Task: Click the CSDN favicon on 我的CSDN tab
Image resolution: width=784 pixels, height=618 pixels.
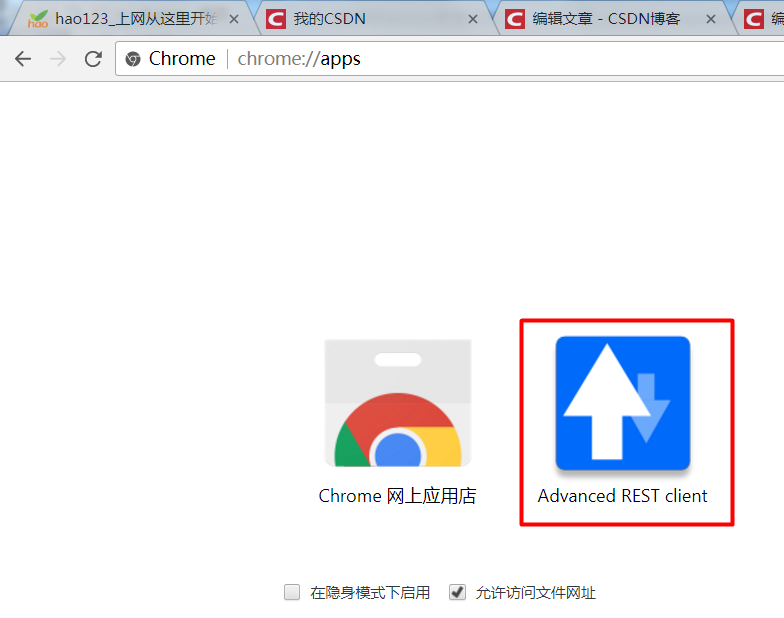Action: pyautogui.click(x=276, y=20)
